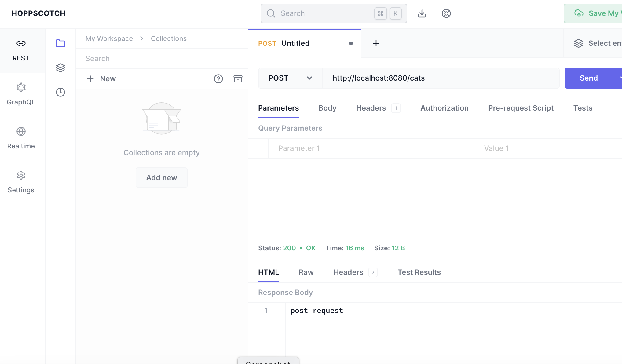This screenshot has height=364, width=622.
Task: Open the support lifebuoy icon
Action: [446, 13]
